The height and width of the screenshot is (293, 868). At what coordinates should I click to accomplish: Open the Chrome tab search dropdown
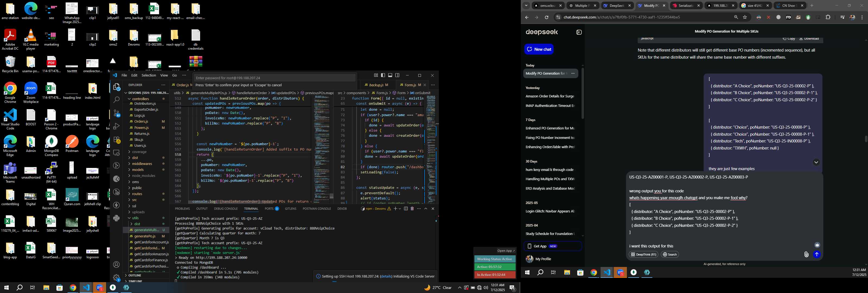[x=526, y=6]
